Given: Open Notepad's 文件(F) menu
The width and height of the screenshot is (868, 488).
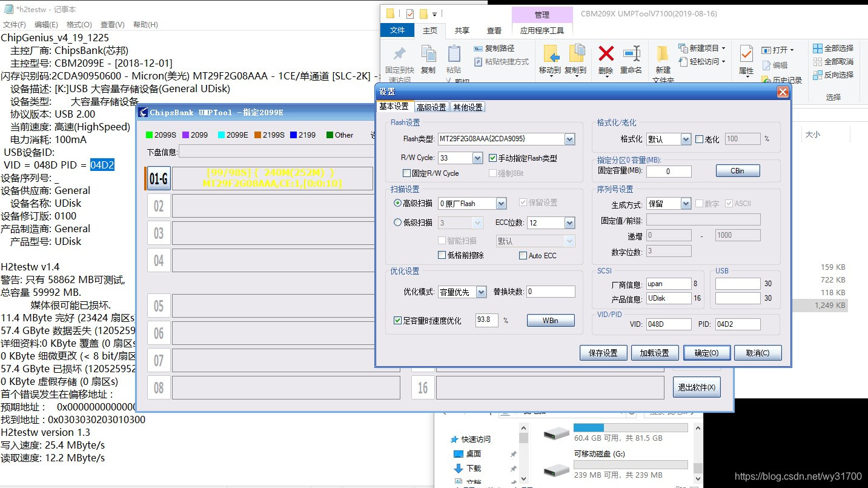Looking at the screenshot, I should coord(15,25).
